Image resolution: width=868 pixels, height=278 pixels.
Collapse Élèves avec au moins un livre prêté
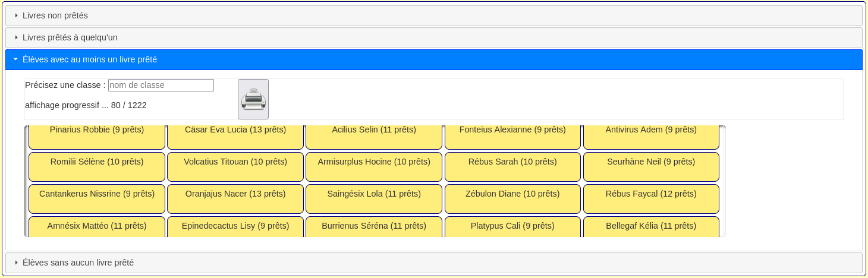89,59
